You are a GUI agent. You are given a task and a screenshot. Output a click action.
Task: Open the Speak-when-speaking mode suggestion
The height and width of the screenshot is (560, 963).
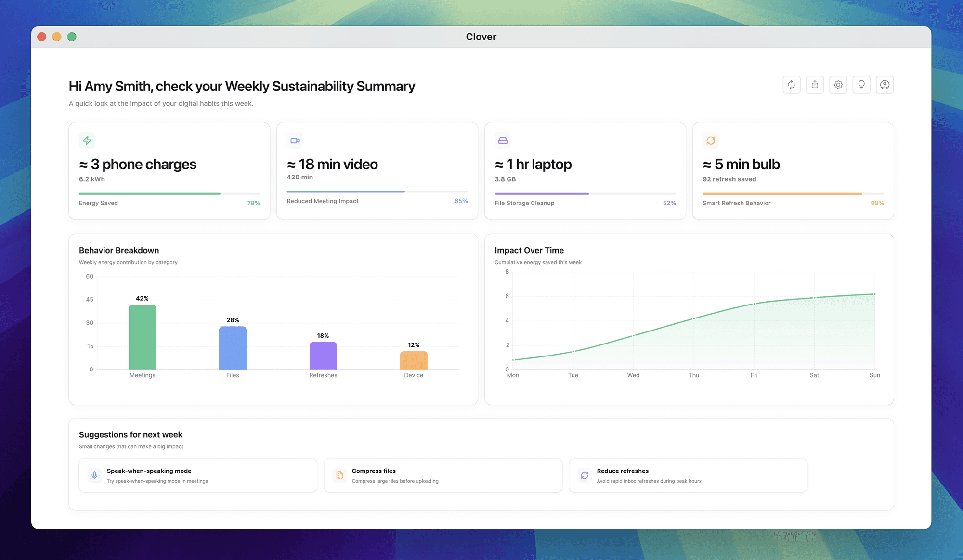198,475
